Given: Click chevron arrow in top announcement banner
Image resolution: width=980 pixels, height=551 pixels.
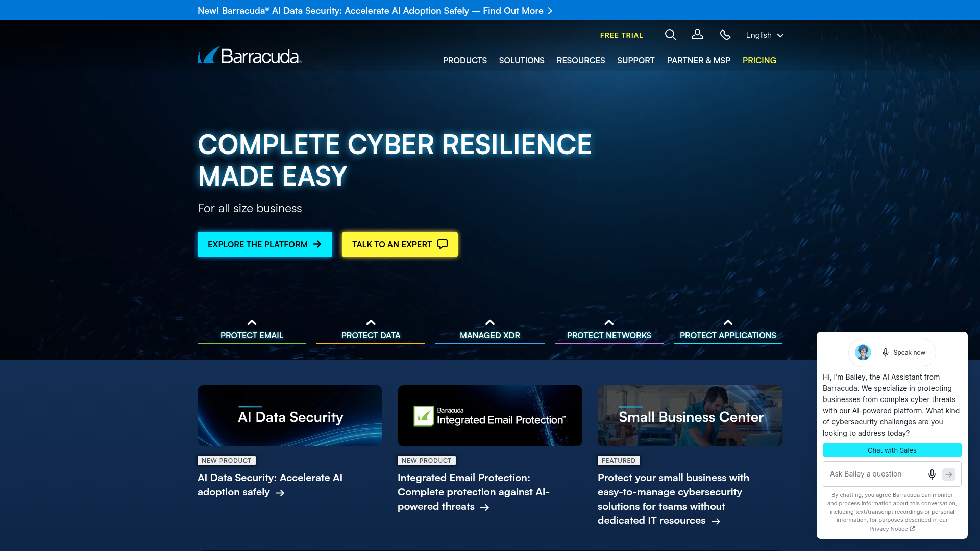Looking at the screenshot, I should tap(550, 11).
